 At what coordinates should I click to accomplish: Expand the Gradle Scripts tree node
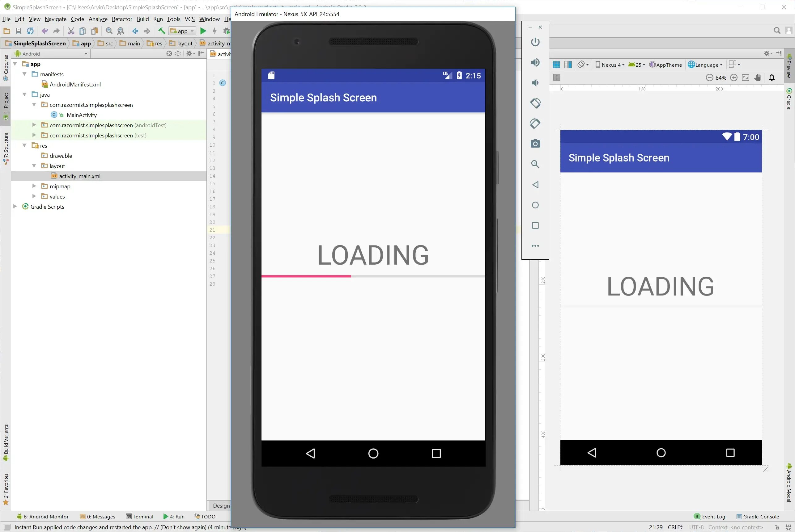pos(15,206)
